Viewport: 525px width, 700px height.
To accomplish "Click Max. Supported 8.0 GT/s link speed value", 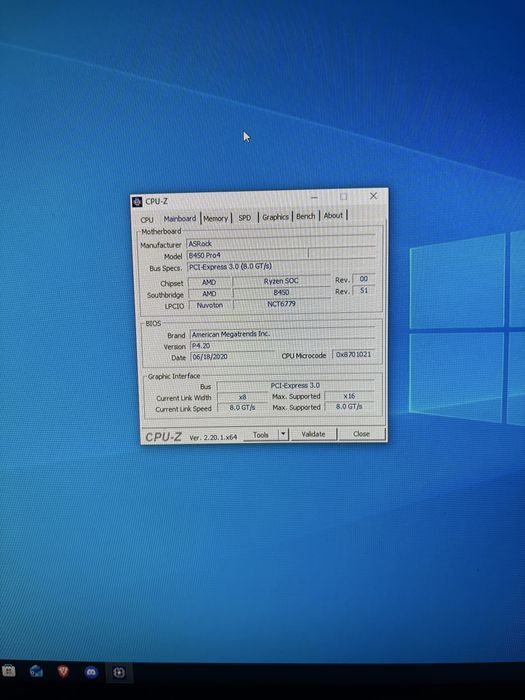I will click(x=349, y=407).
